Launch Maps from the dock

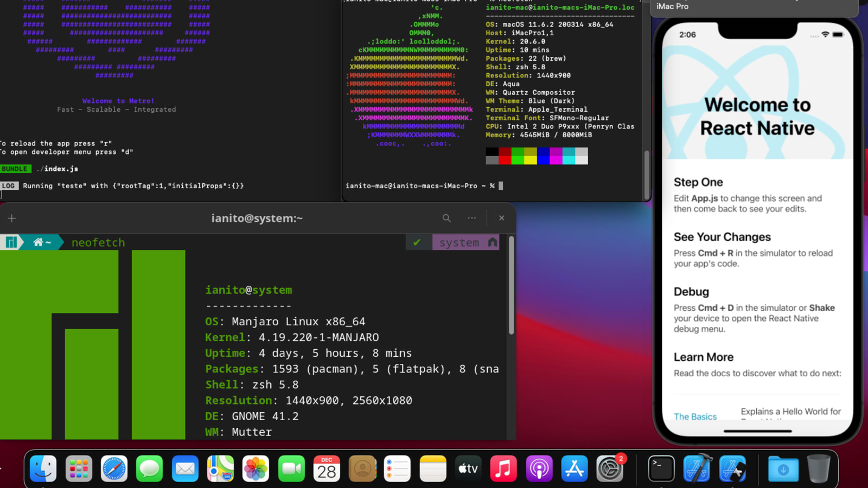coord(220,468)
